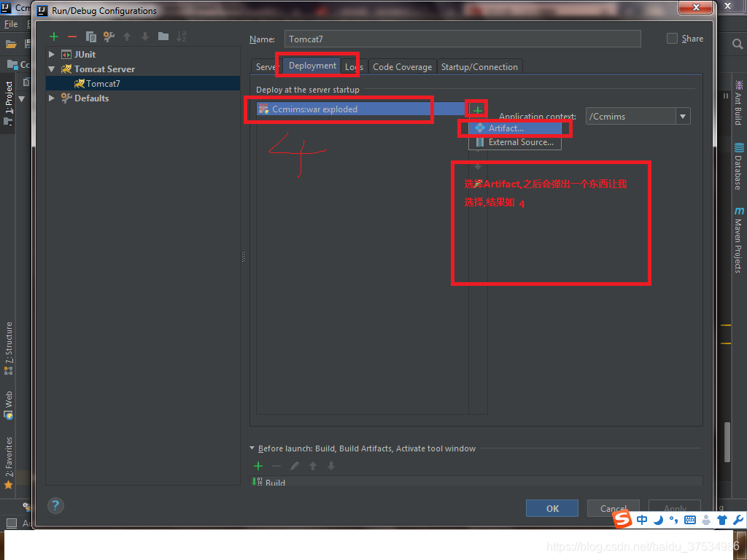Open the search icon in the main window
The height and width of the screenshot is (560, 747).
coord(737,44)
